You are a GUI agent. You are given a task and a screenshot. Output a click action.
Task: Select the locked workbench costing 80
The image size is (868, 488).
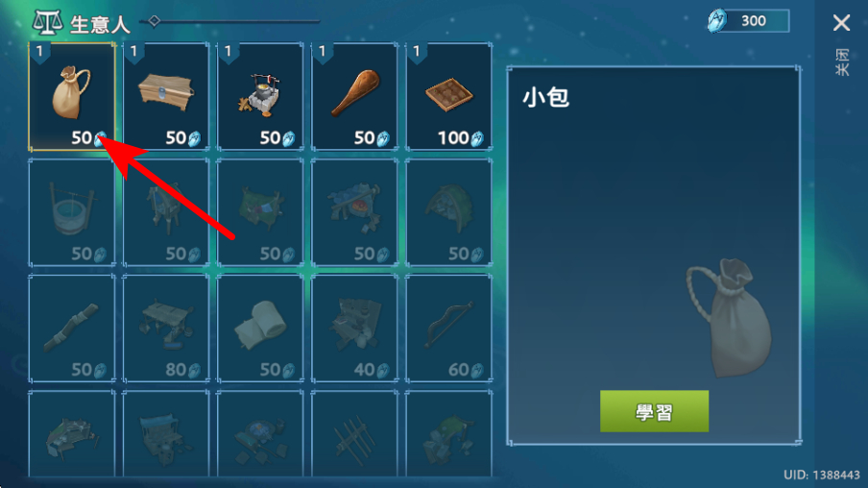tap(166, 328)
